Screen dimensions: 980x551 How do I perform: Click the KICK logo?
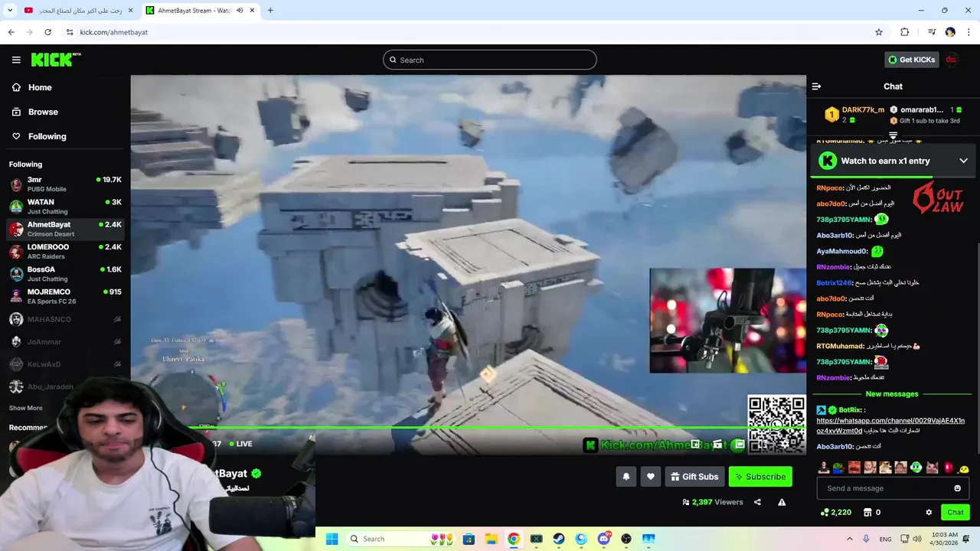56,60
